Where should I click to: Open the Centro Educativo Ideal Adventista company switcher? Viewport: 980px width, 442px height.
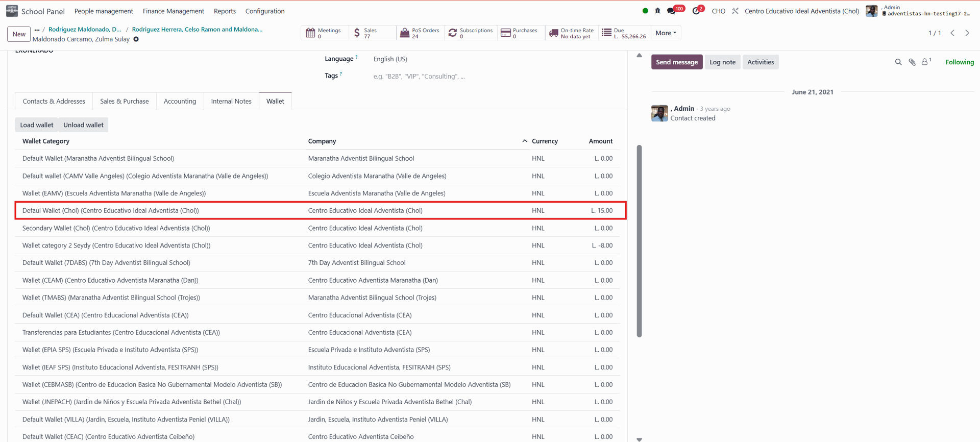click(801, 11)
